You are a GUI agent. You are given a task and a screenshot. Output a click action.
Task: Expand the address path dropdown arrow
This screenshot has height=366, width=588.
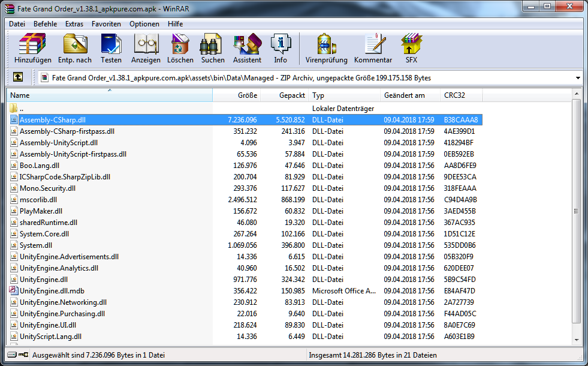tap(578, 78)
